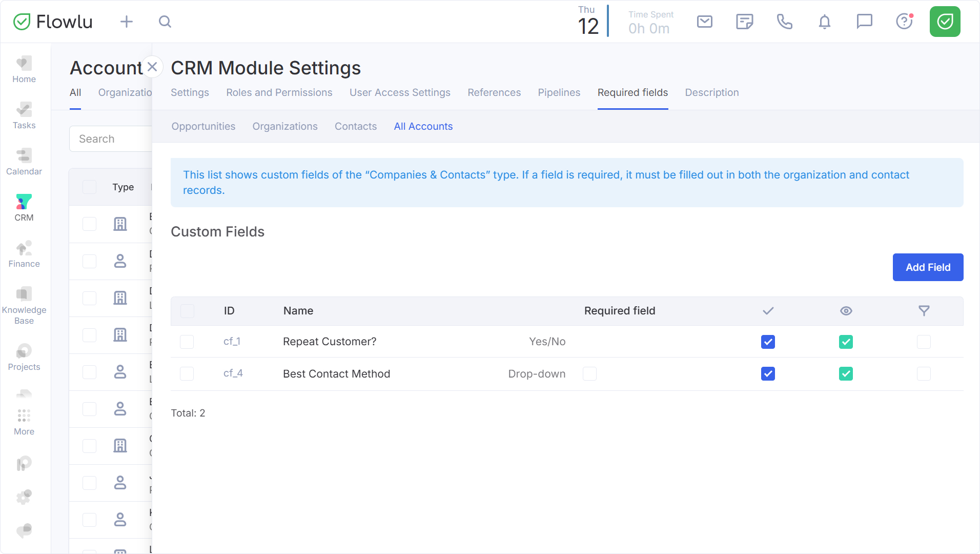Open the mail envelope icon
Screen dimensions: 980x554
coord(705,22)
